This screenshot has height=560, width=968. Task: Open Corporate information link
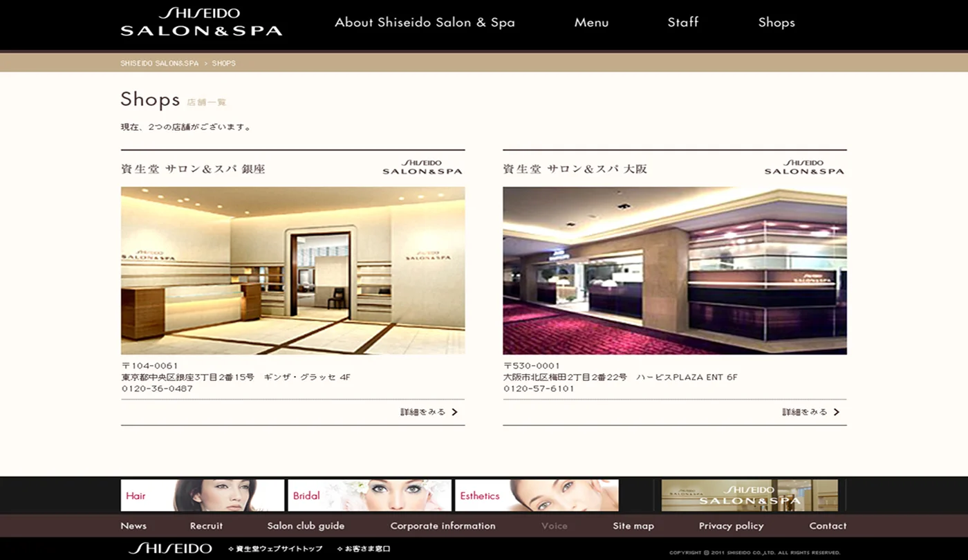(x=443, y=525)
